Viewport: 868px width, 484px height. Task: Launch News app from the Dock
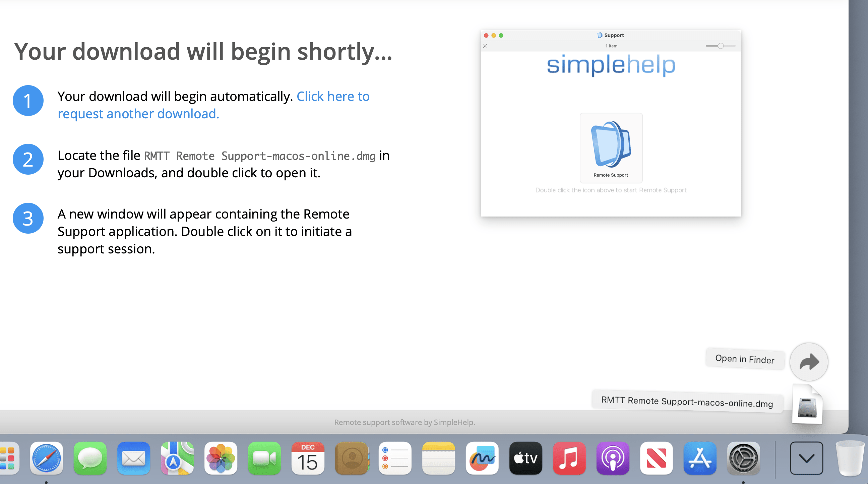tap(657, 458)
